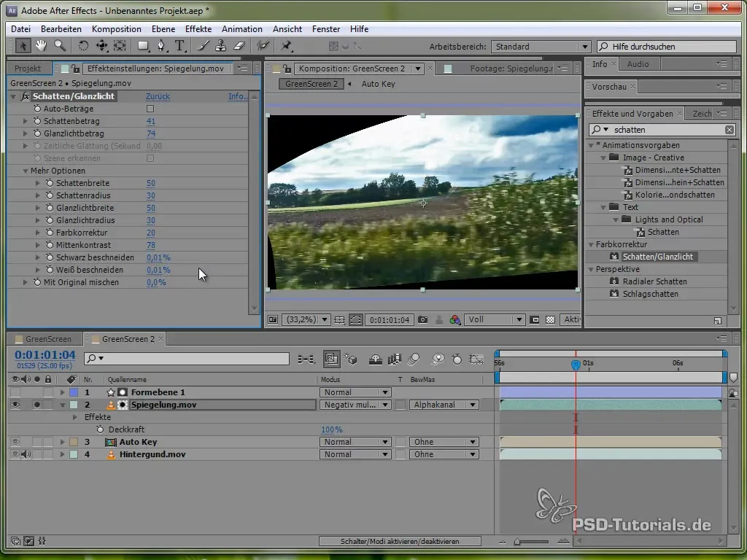The height and width of the screenshot is (560, 747).
Task: Click the current time 0:01:01:04 in viewer
Action: coord(390,320)
